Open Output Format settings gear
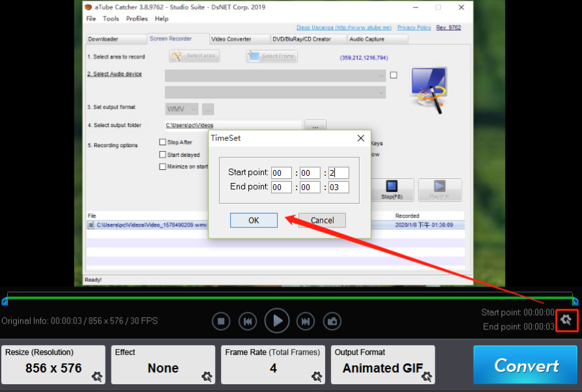582x392 pixels. tap(427, 377)
